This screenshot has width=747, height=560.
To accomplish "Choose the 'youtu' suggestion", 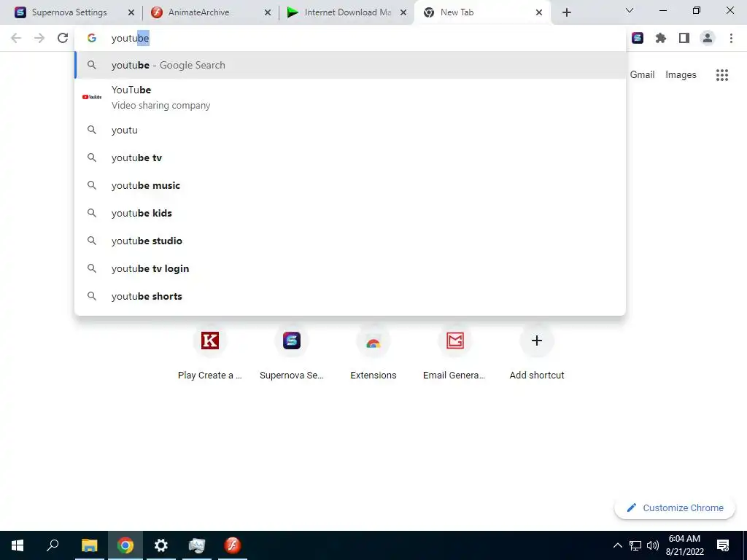I will point(350,130).
